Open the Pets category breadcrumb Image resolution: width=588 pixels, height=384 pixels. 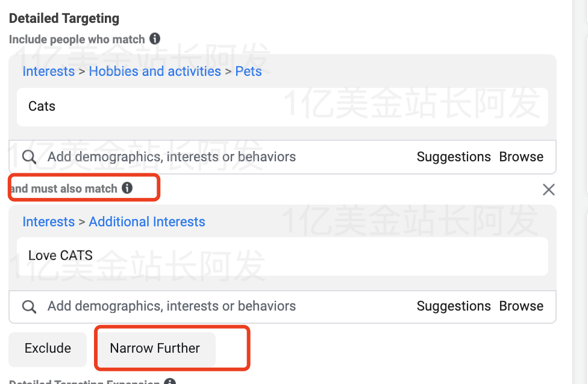point(248,71)
